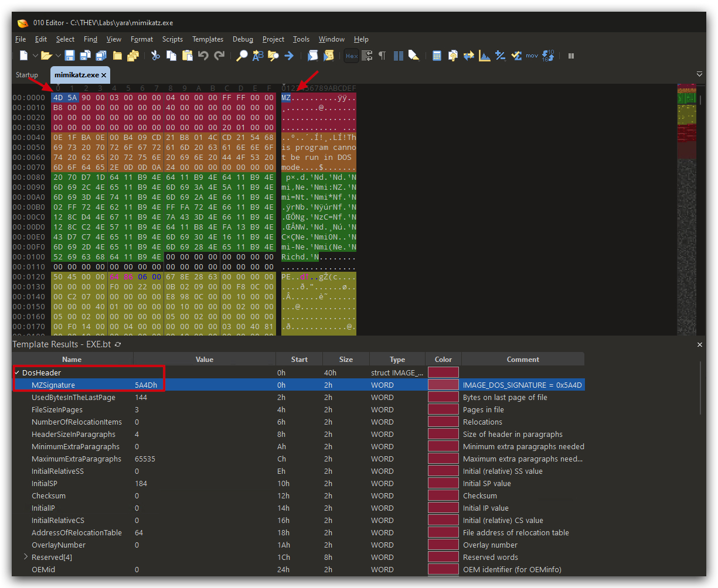Undo the last edit
The width and height of the screenshot is (718, 588).
[x=203, y=56]
